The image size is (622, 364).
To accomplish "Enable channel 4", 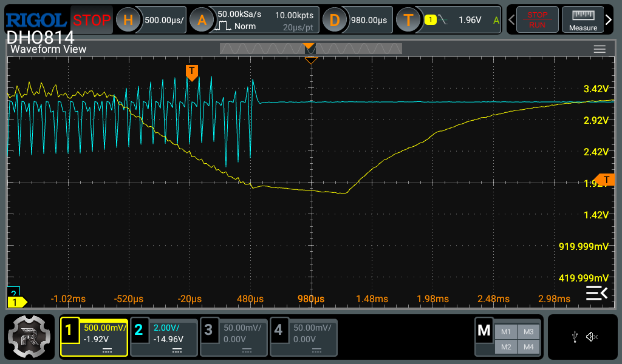I will tap(304, 337).
